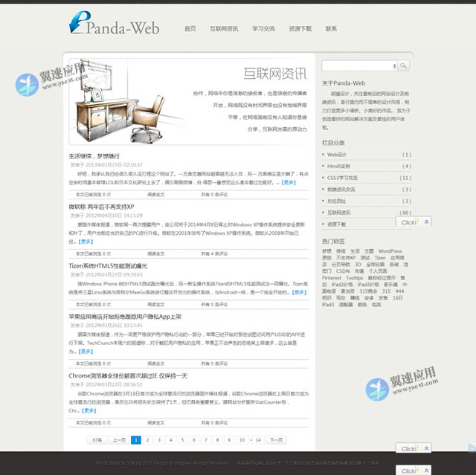Select the WordPress tag in 热门标签
The height and width of the screenshot is (475, 476).
click(390, 251)
